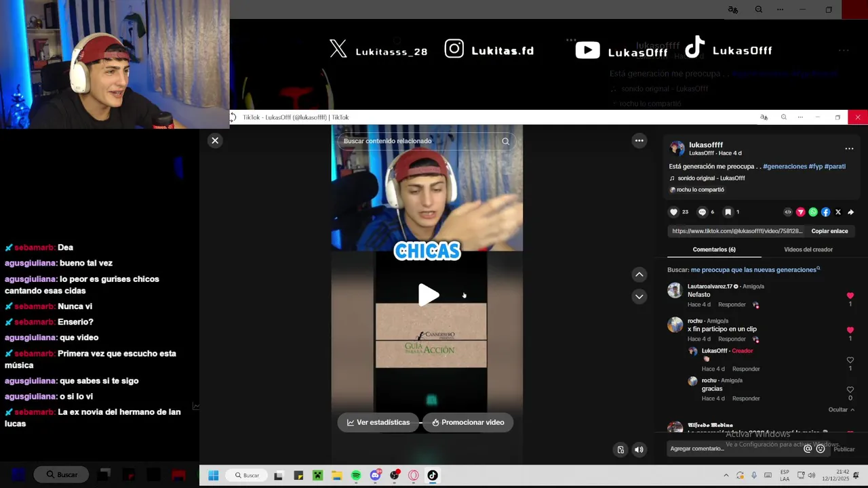Click the Copiar enlace button
This screenshot has width=868, height=488.
(829, 231)
